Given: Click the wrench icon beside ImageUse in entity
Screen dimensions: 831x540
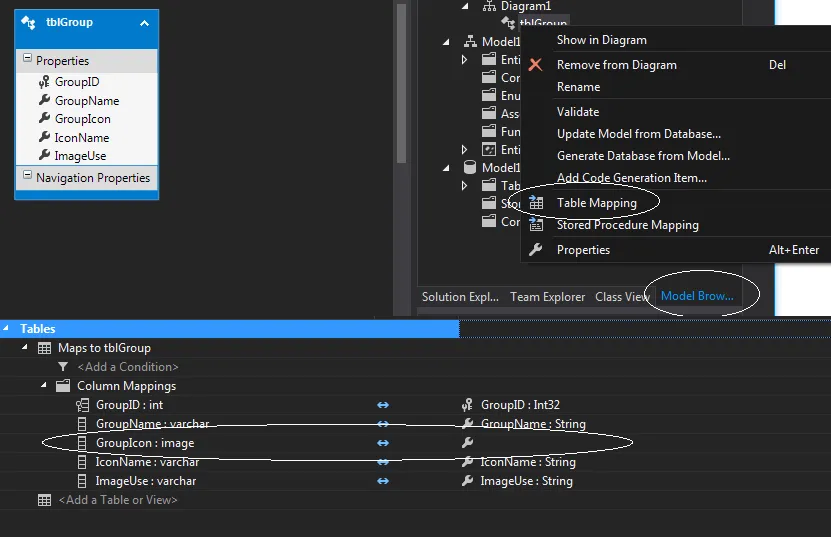Looking at the screenshot, I should pos(45,155).
